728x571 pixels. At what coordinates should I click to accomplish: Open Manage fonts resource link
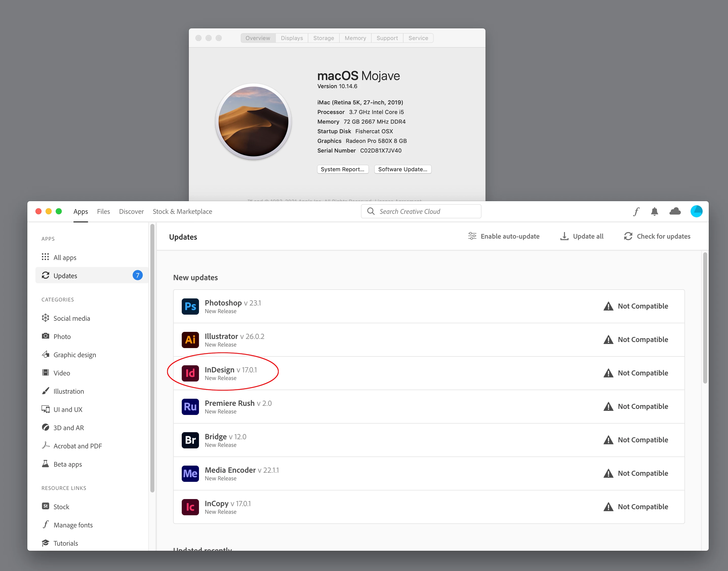[73, 525]
